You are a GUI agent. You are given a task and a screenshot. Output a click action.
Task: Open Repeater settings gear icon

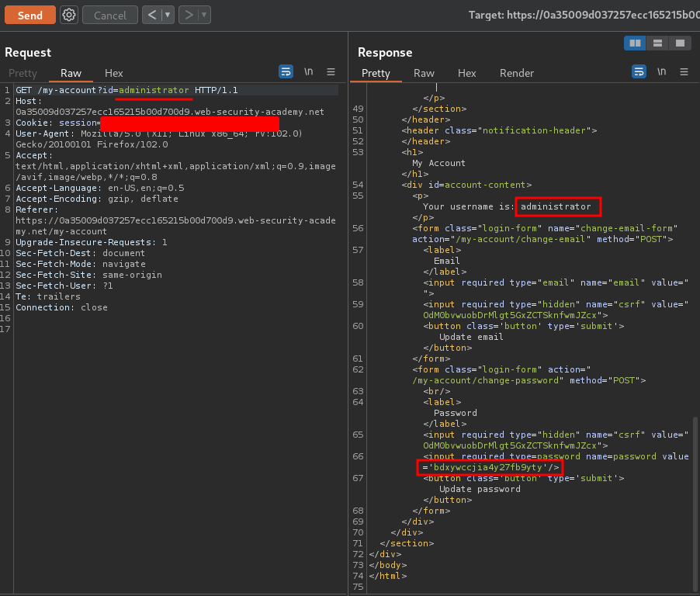pos(69,16)
